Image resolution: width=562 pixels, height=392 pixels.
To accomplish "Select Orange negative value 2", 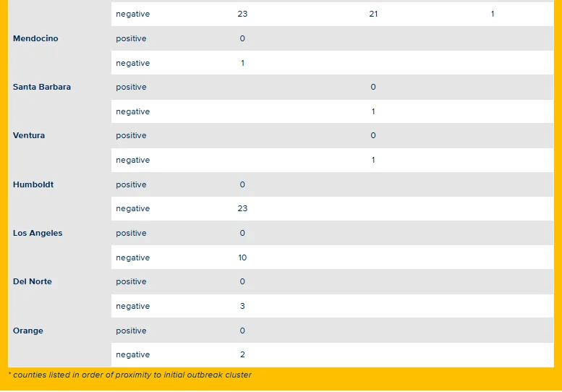I will coord(242,354).
